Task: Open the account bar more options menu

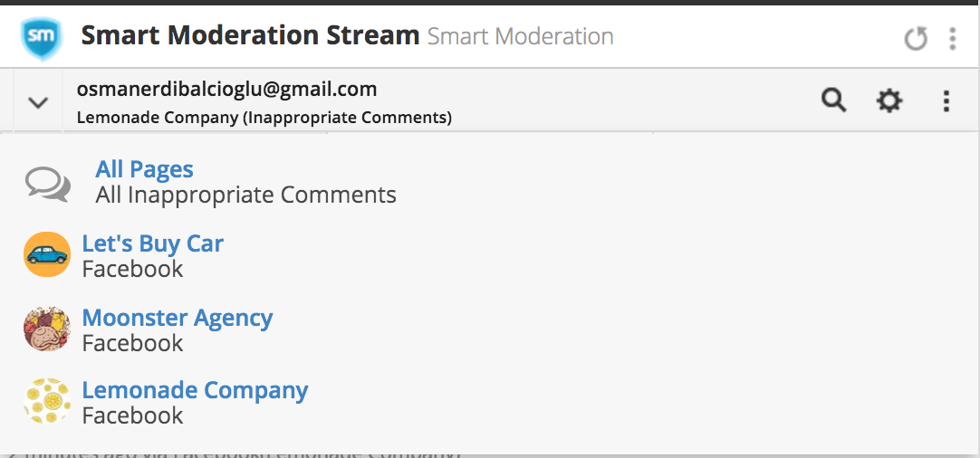Action: click(x=946, y=100)
